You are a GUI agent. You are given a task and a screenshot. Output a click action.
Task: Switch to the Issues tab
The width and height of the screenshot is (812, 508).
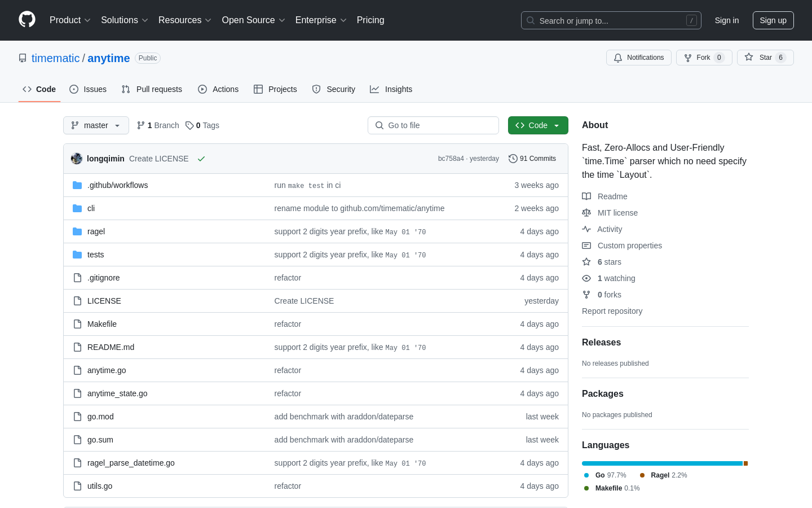[x=88, y=89]
